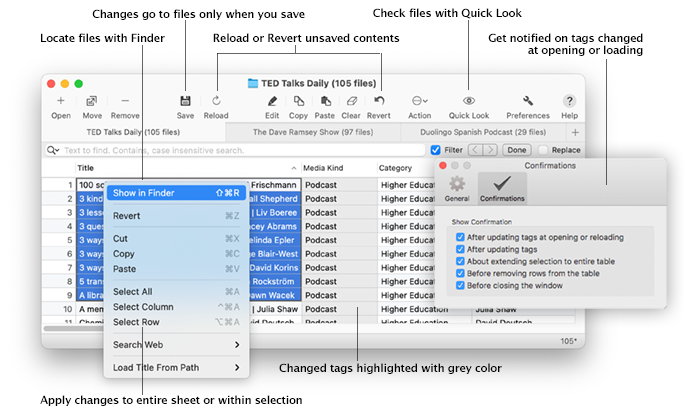The height and width of the screenshot is (420, 700).
Task: Choose Select Row in context menu
Action: click(x=176, y=322)
